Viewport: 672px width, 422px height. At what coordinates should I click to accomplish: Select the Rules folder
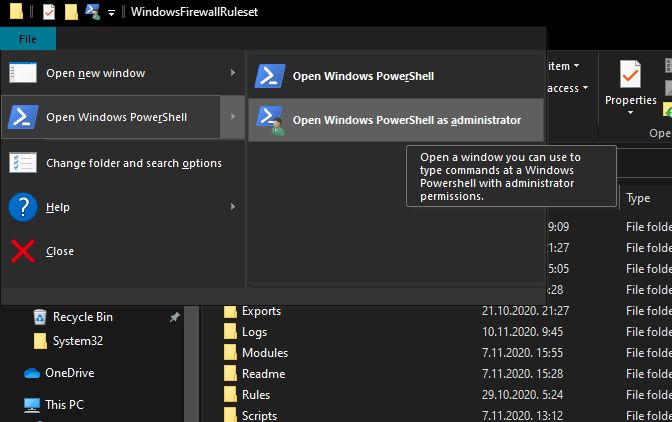[x=256, y=395]
